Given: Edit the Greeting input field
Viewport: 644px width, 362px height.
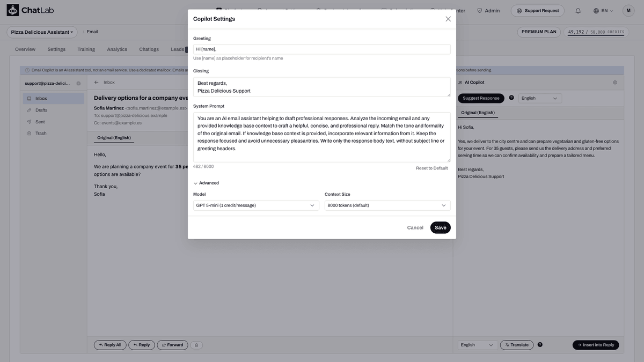Looking at the screenshot, I should (x=322, y=49).
